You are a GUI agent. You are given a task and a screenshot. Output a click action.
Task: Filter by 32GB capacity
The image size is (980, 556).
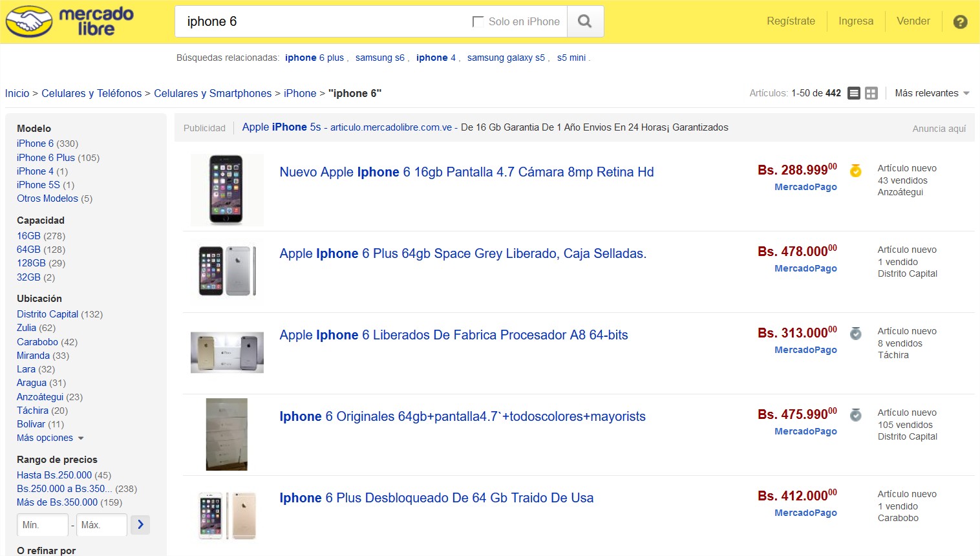tap(28, 277)
